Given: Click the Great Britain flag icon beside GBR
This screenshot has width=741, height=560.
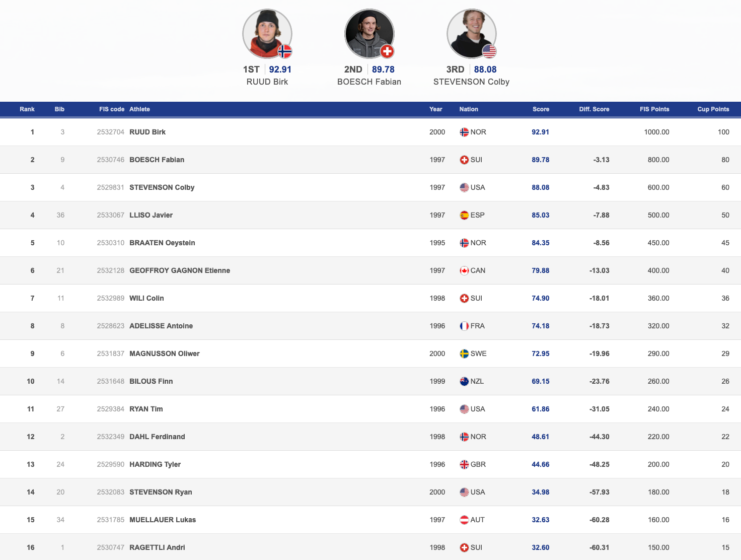Looking at the screenshot, I should (464, 465).
